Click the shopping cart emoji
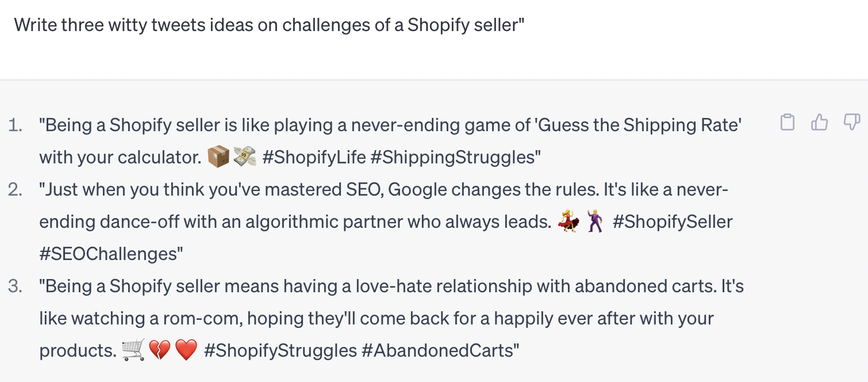This screenshot has height=382, width=868. tap(133, 350)
